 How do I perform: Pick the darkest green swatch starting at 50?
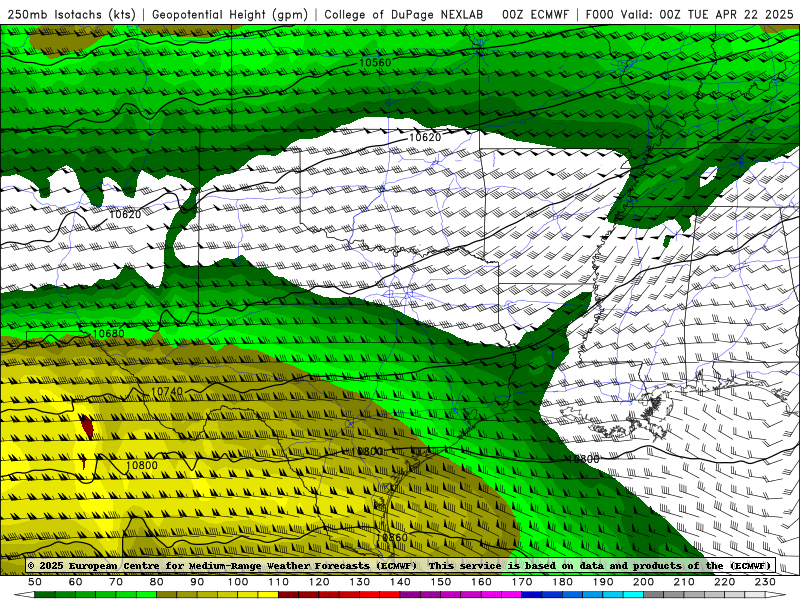(x=45, y=594)
